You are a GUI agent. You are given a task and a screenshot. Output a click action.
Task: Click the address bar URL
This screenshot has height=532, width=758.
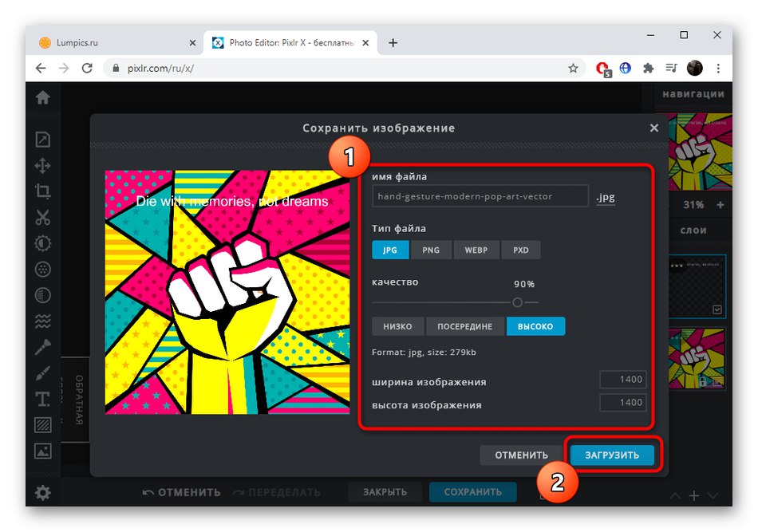point(160,69)
